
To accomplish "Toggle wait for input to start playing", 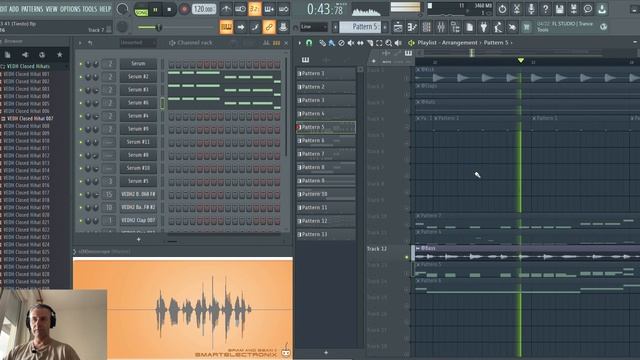I will point(240,9).
